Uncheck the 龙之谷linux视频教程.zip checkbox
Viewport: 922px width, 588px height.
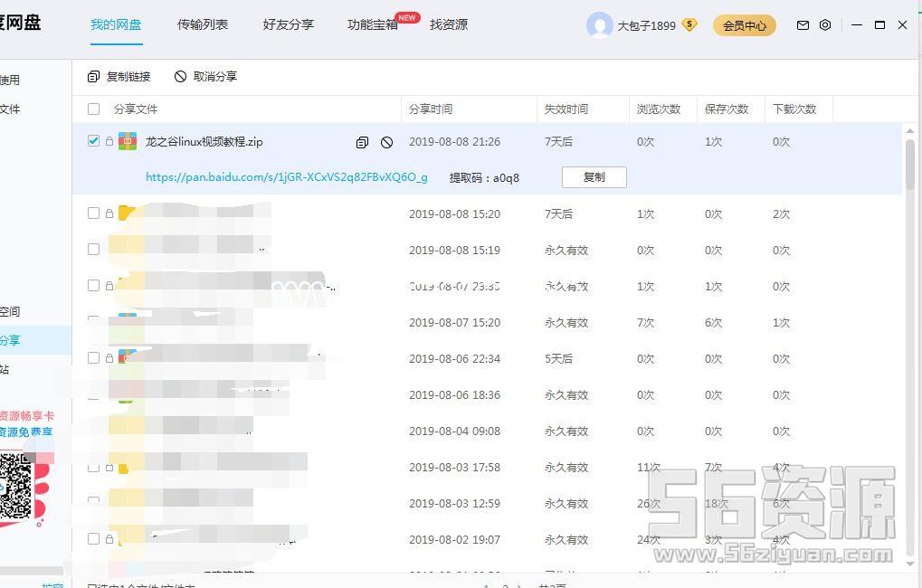pyautogui.click(x=94, y=141)
